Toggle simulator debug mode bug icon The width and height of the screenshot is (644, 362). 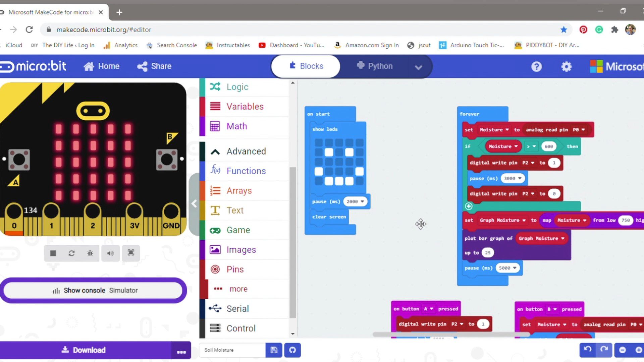coord(90,253)
